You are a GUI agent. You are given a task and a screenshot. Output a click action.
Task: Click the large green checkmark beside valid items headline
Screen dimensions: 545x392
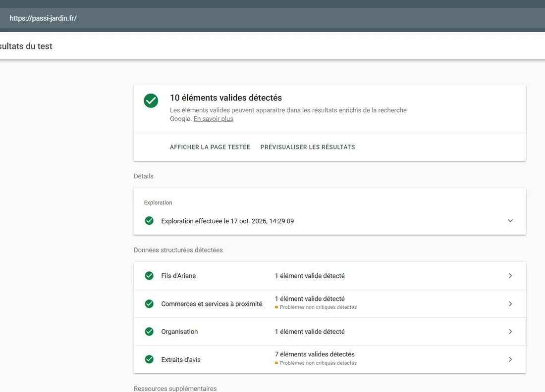tap(151, 100)
